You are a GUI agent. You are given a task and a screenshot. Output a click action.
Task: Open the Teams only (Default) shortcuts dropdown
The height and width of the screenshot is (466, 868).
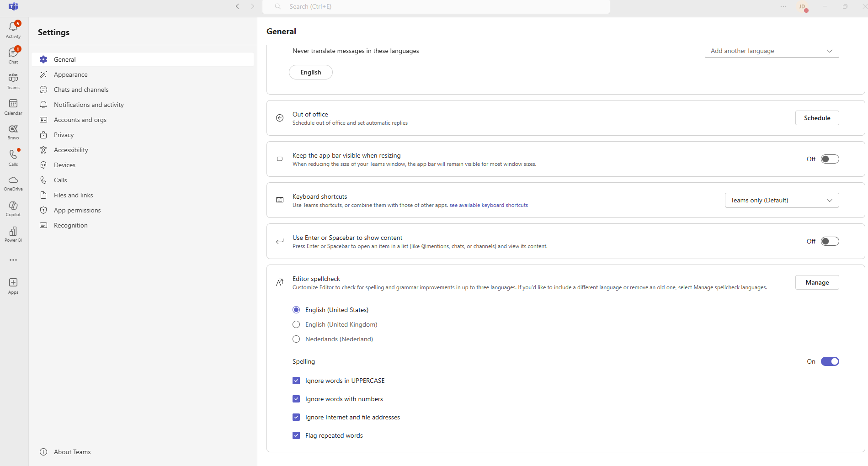(782, 200)
